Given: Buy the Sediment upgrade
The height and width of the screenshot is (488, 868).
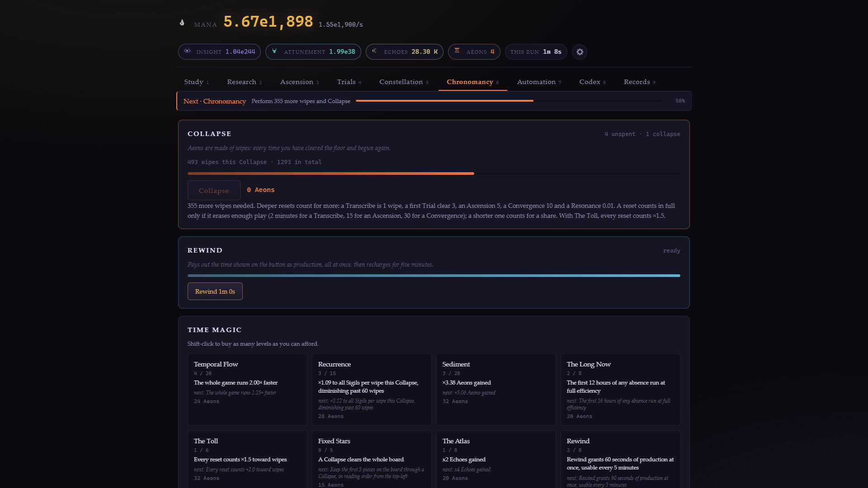Looking at the screenshot, I should tap(496, 389).
